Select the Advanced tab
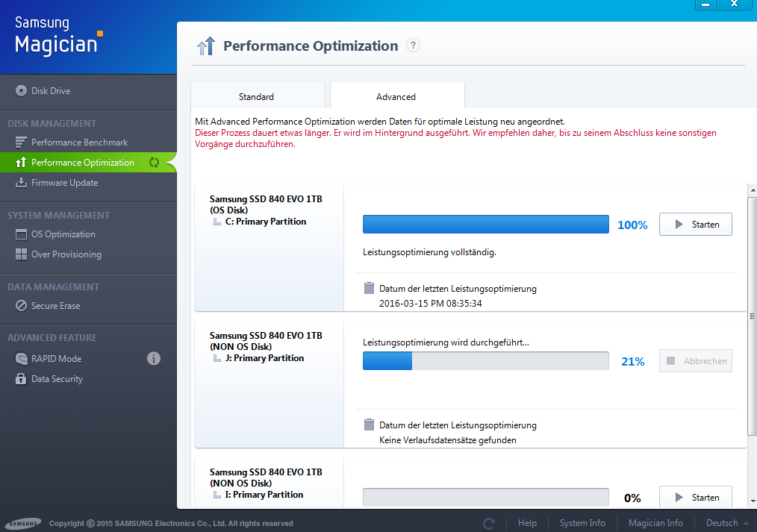Screen dimensions: 757x532 click(396, 96)
